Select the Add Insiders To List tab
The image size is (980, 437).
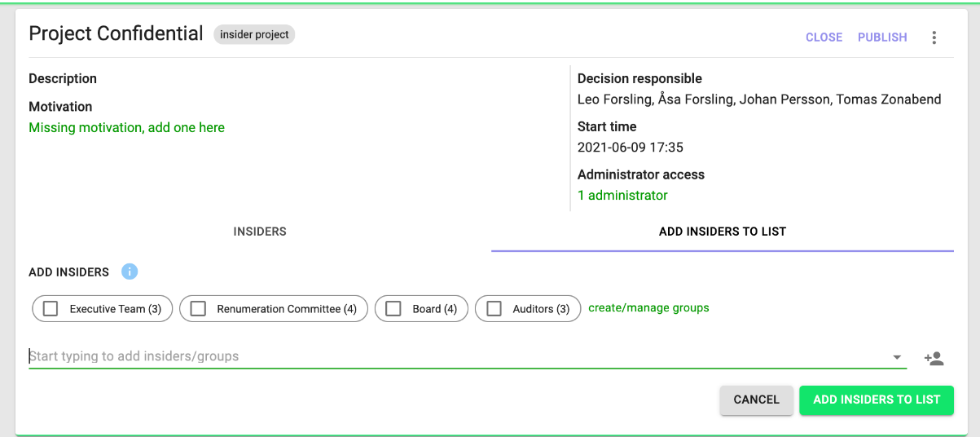pyautogui.click(x=723, y=232)
